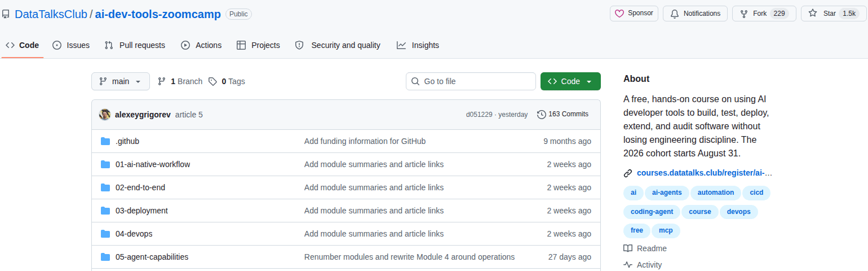Open the 03-deployment folder

(x=141, y=211)
